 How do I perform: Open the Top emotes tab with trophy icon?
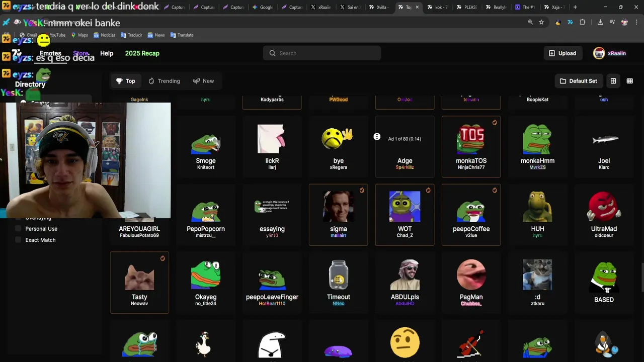[125, 81]
